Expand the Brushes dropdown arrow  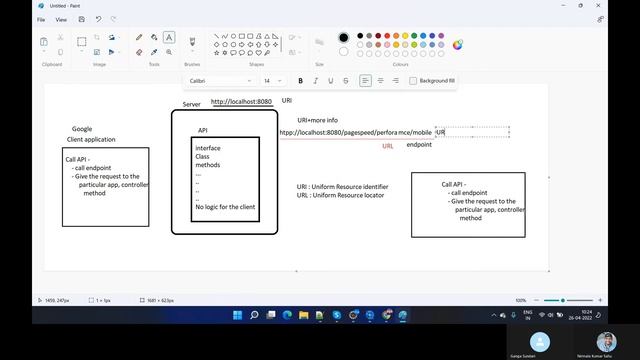click(192, 52)
